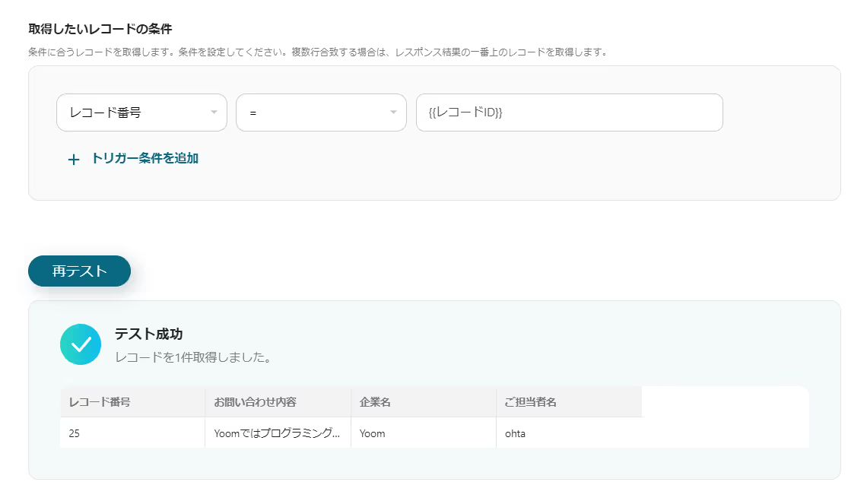Select the ohta contact name cell
867x504 pixels.
click(569, 433)
